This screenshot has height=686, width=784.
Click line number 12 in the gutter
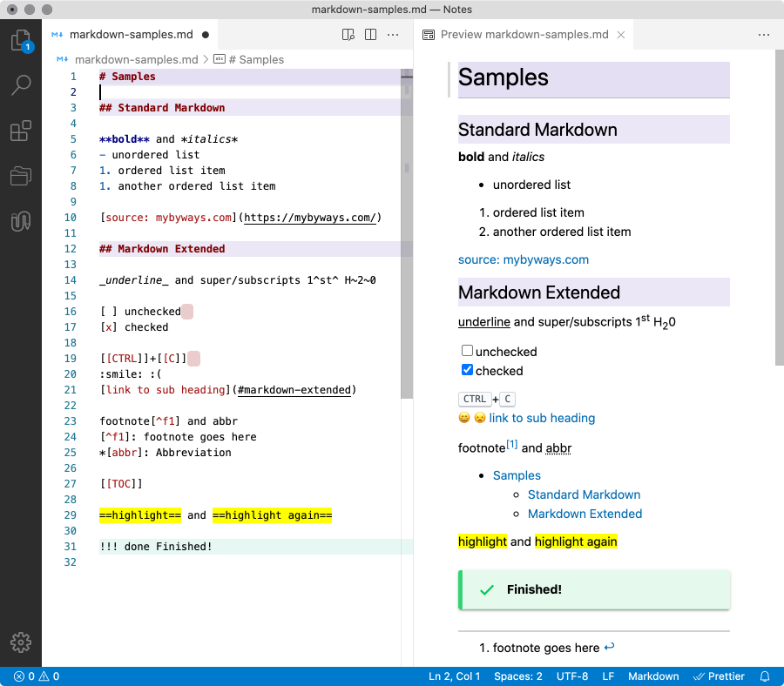(x=71, y=249)
